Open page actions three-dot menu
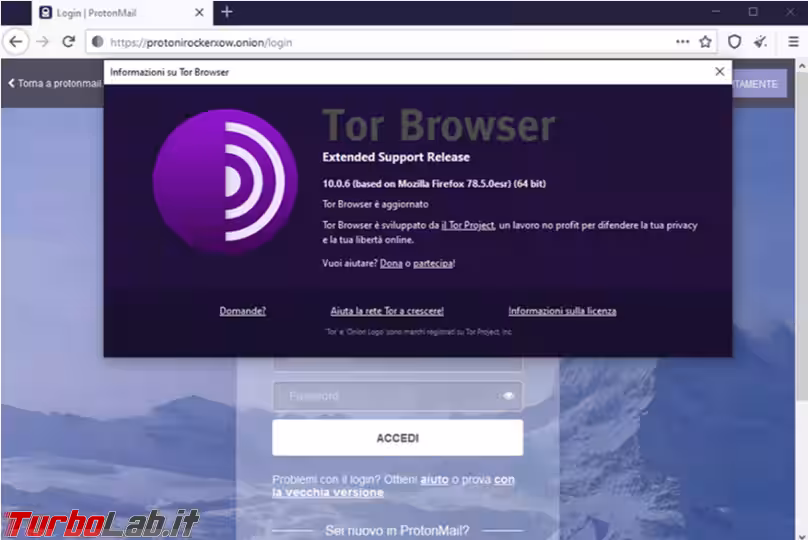Screen dimensions: 808x540 [682, 42]
